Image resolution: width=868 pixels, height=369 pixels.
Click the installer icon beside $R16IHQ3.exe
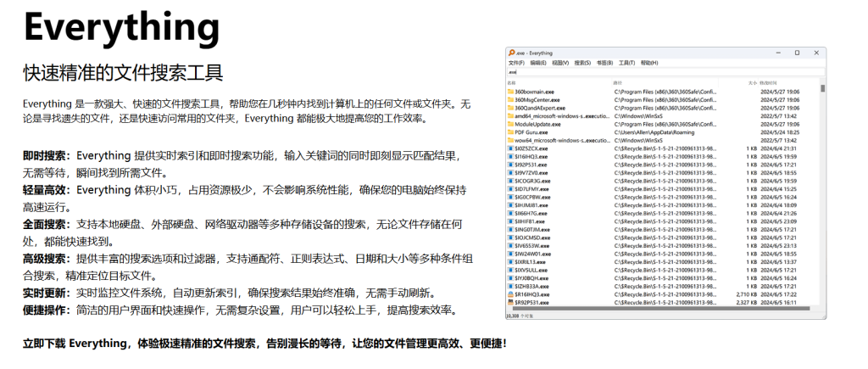[x=510, y=294]
